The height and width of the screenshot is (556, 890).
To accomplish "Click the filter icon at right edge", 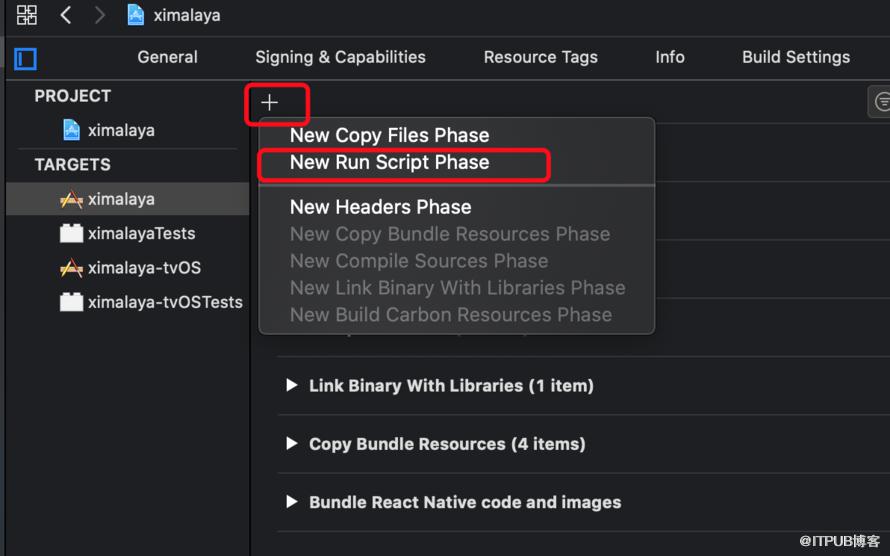I will pos(881,102).
